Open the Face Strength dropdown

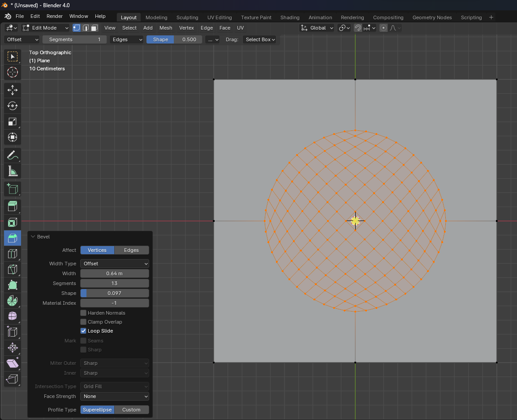[114, 396]
